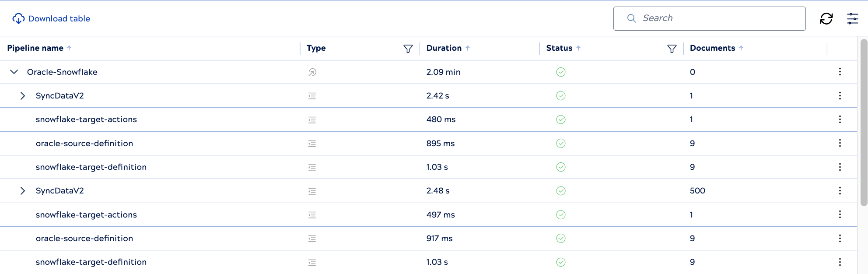868x274 pixels.
Task: Click the refresh table icon
Action: (x=826, y=18)
